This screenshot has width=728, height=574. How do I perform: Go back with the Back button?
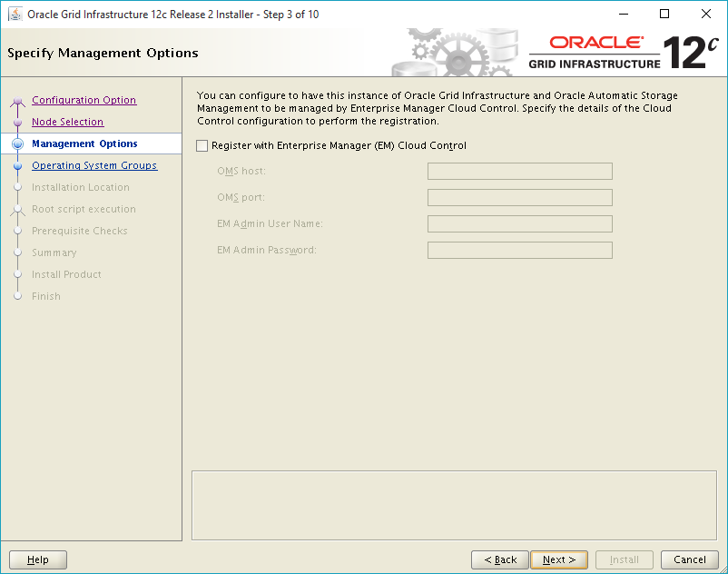(x=499, y=559)
